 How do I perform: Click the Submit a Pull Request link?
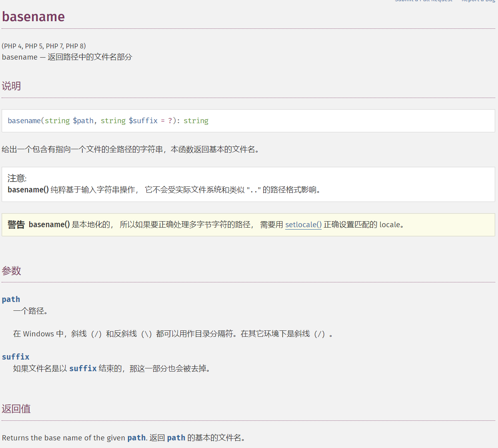point(424,1)
